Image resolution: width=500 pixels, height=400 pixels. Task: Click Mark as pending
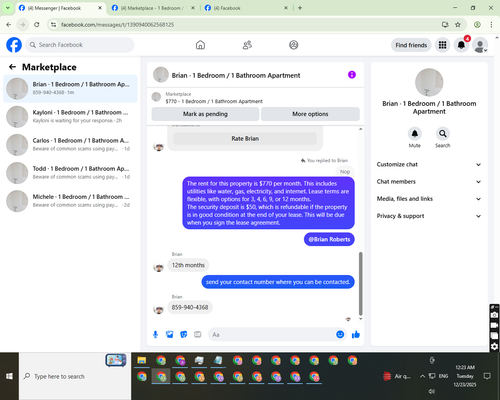pos(205,114)
